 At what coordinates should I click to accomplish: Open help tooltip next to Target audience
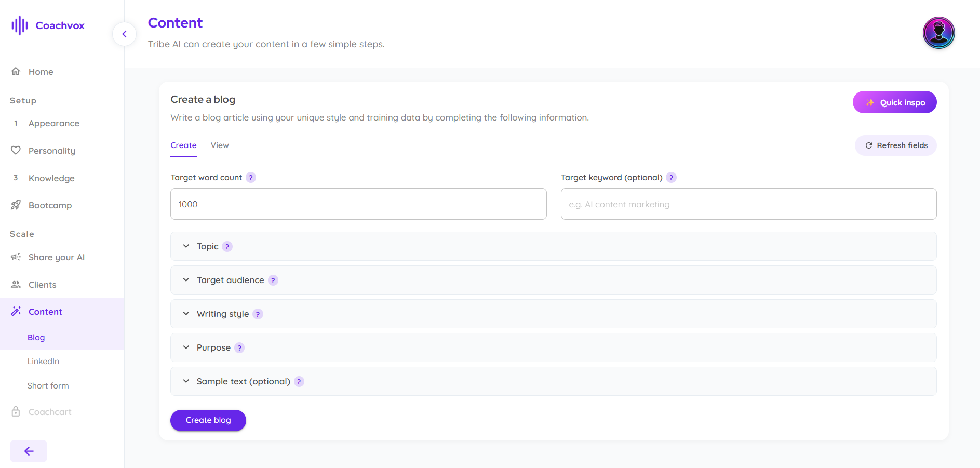pyautogui.click(x=273, y=280)
